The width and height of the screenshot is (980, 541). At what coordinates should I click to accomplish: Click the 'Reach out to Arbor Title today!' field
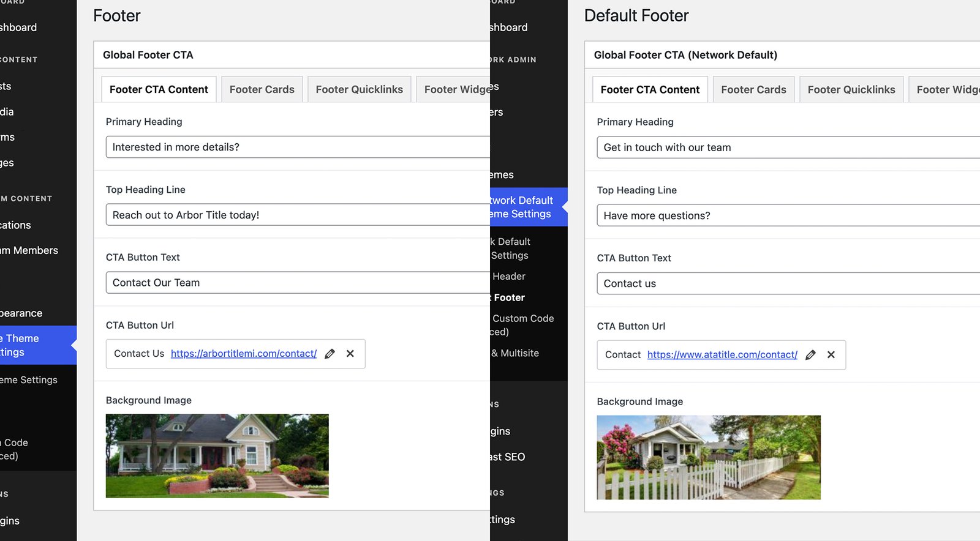coord(297,215)
